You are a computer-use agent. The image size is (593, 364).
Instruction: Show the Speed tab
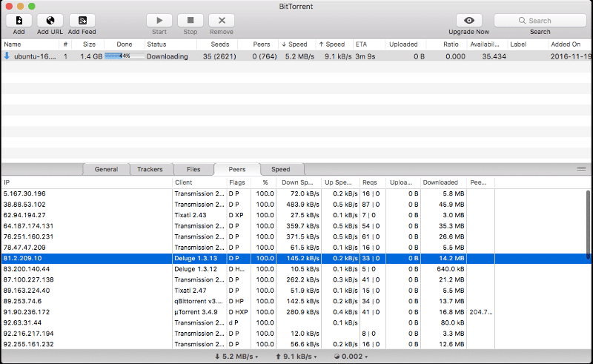[281, 169]
